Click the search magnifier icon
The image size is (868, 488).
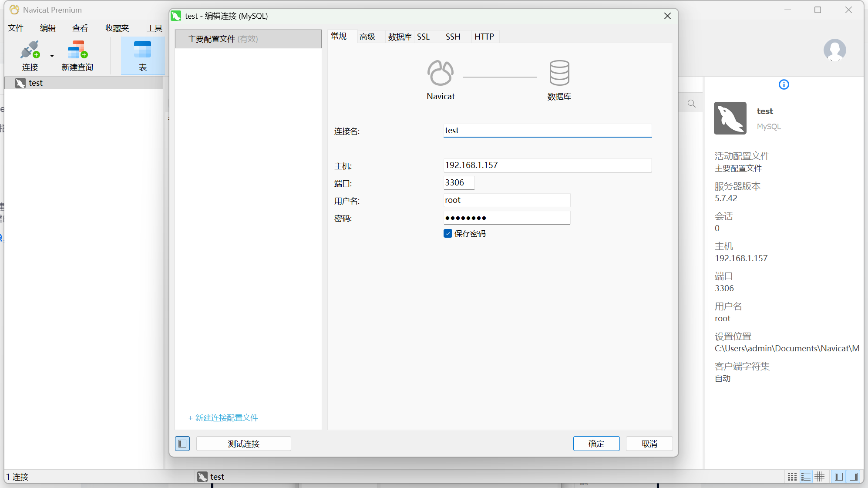coord(691,104)
